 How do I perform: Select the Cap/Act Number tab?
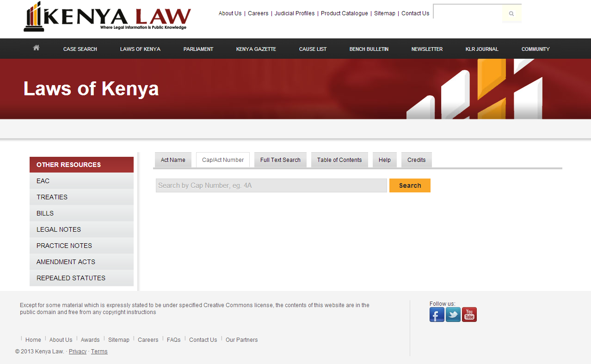[223, 160]
